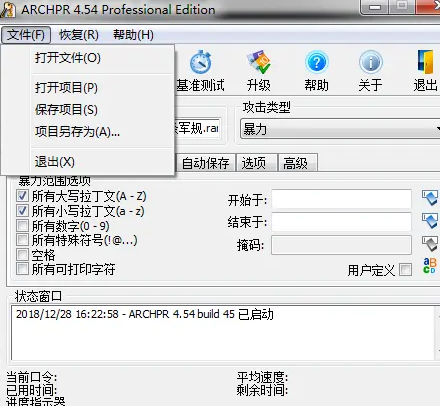
Task: Enable 所有特殊符号(!@...) checkbox
Action: tap(22, 240)
